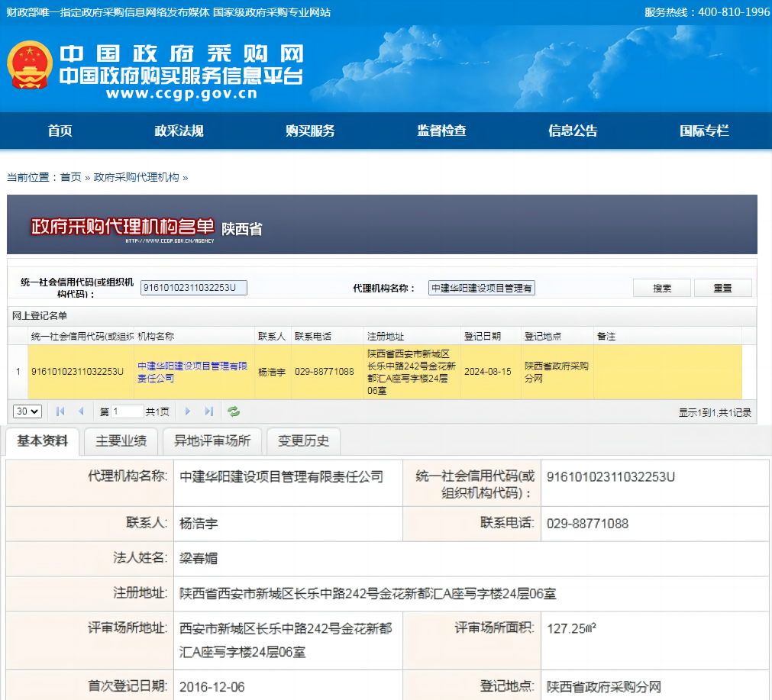The image size is (772, 700).
Task: Click the 显示1到1,共1记录 pager status
Action: 715,412
